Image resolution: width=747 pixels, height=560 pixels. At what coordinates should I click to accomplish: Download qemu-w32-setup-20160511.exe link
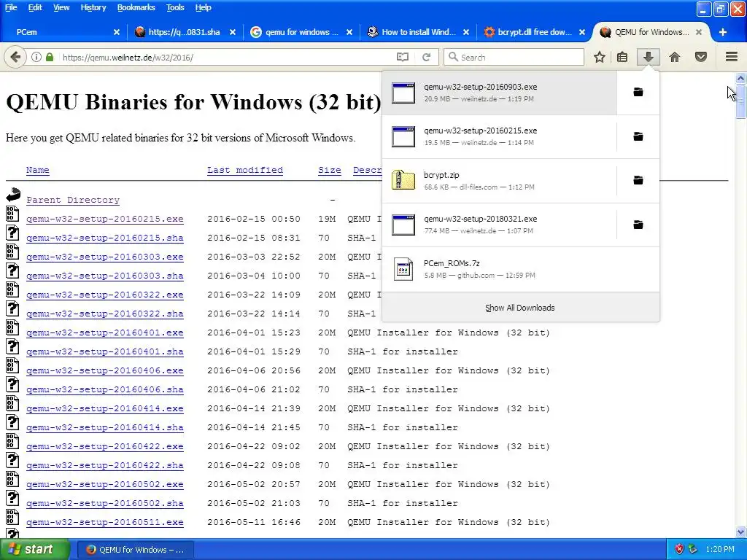pyautogui.click(x=105, y=522)
